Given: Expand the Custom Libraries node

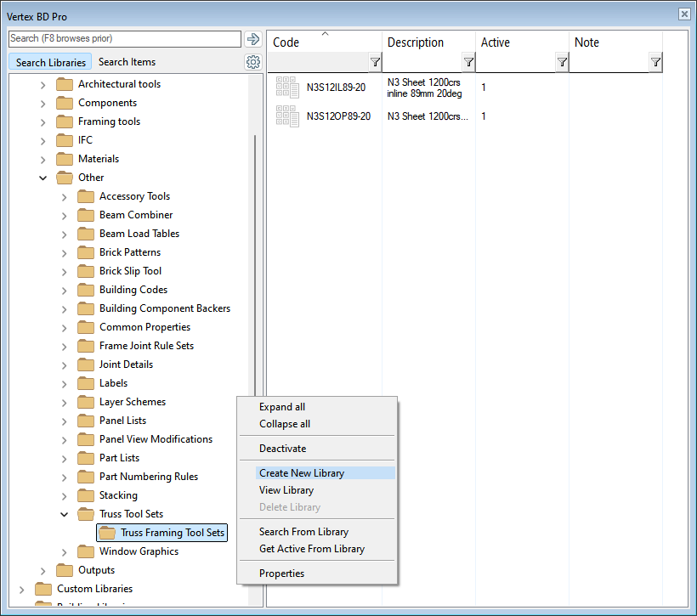Looking at the screenshot, I should pos(22,589).
